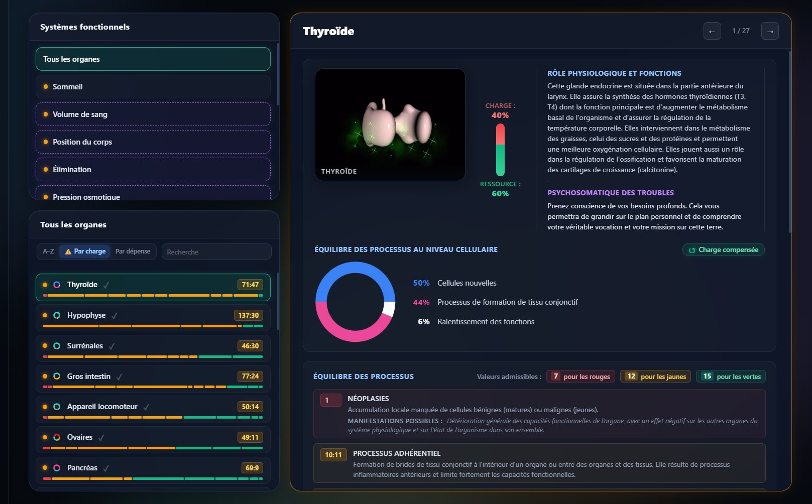Sort organs A–Z

[x=49, y=251]
